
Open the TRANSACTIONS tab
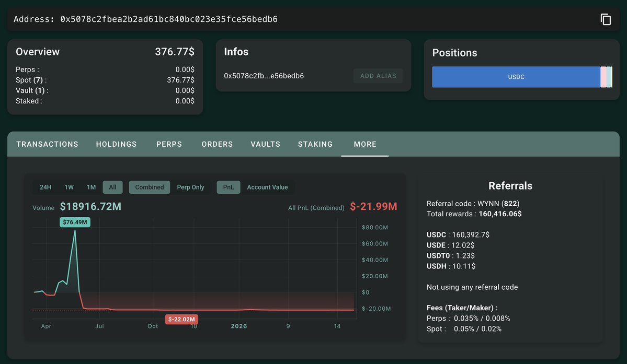[x=48, y=144]
